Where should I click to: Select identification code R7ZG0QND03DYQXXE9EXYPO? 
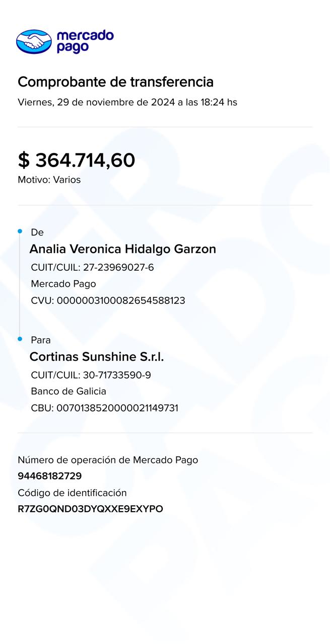(90, 509)
